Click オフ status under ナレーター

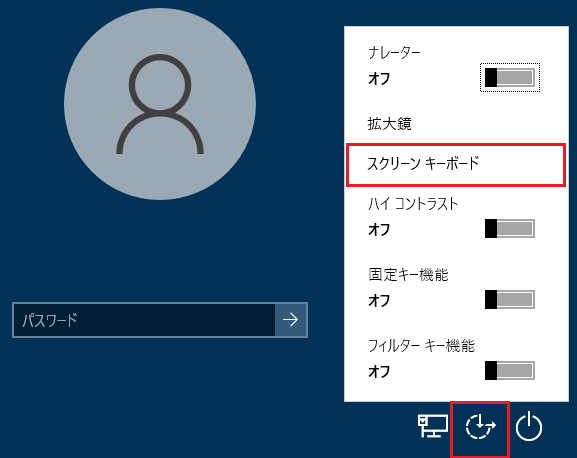click(x=379, y=79)
